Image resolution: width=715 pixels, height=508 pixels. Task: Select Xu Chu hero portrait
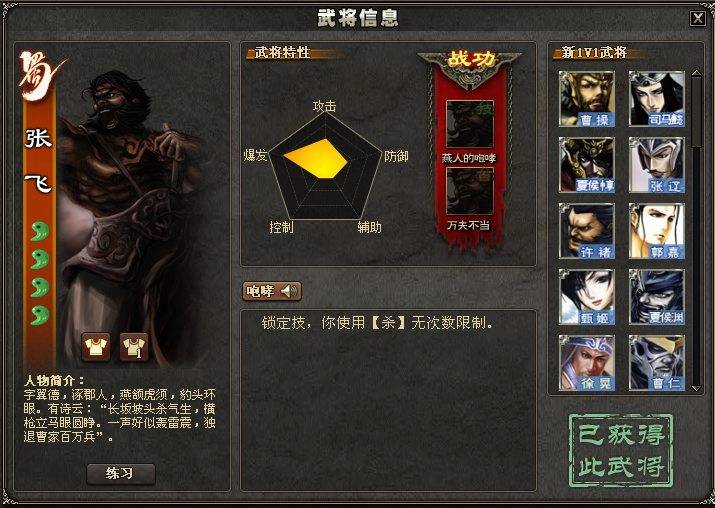(x=586, y=231)
